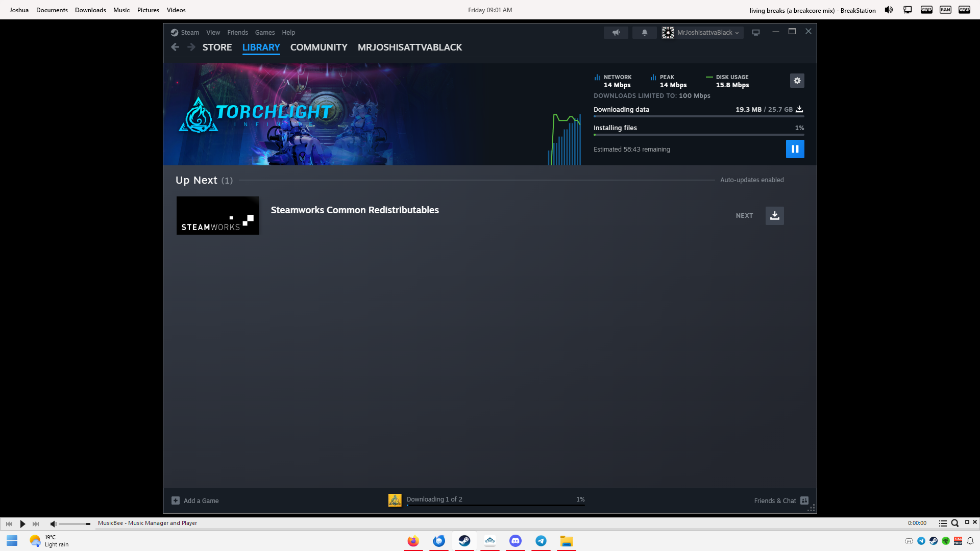Open weather widget showing Light rain

point(49,541)
